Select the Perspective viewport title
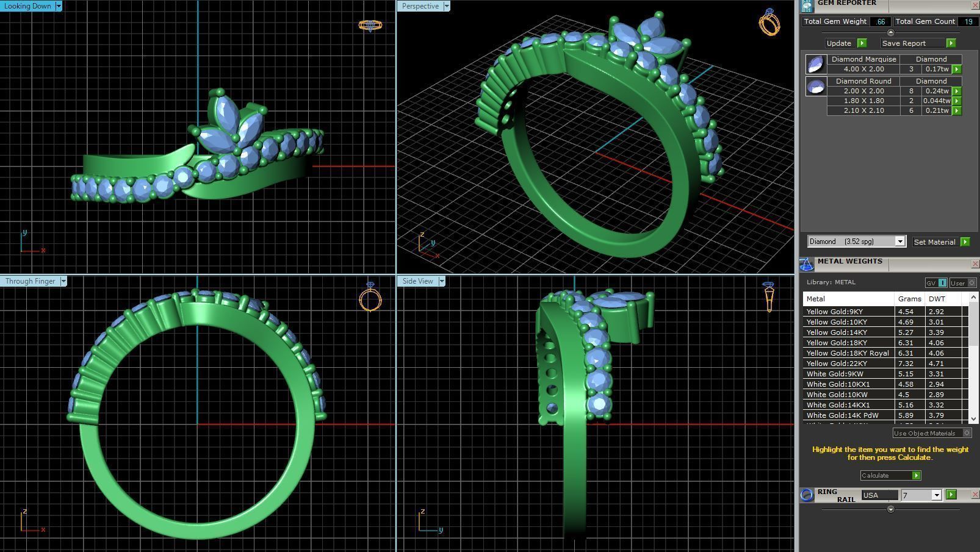The image size is (980, 552). (420, 6)
